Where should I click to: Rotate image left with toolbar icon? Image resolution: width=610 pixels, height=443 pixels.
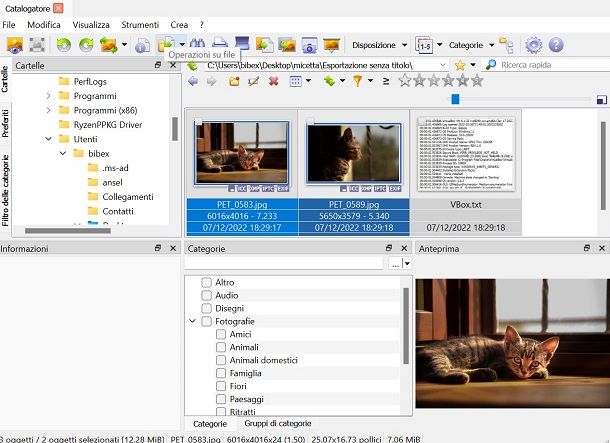[x=64, y=45]
